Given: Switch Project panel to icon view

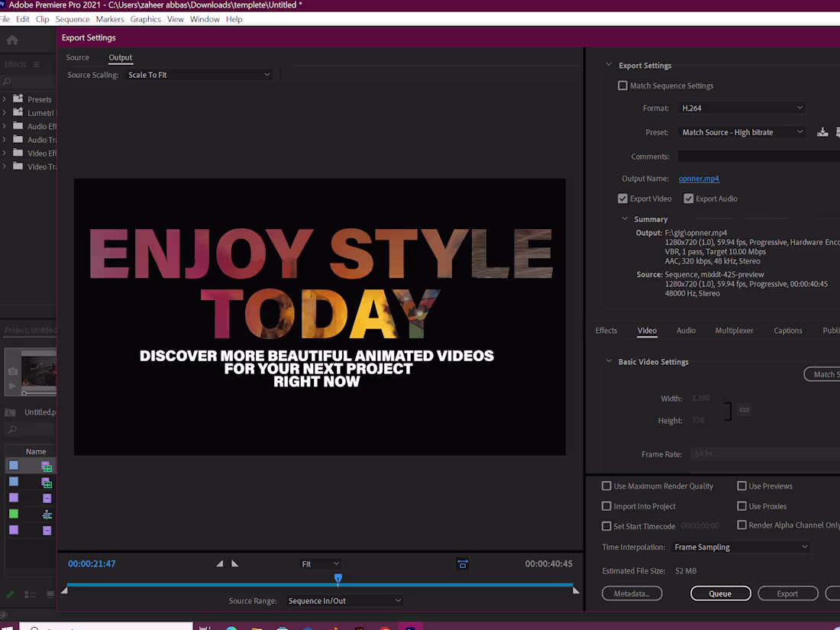Looking at the screenshot, I should (x=50, y=594).
